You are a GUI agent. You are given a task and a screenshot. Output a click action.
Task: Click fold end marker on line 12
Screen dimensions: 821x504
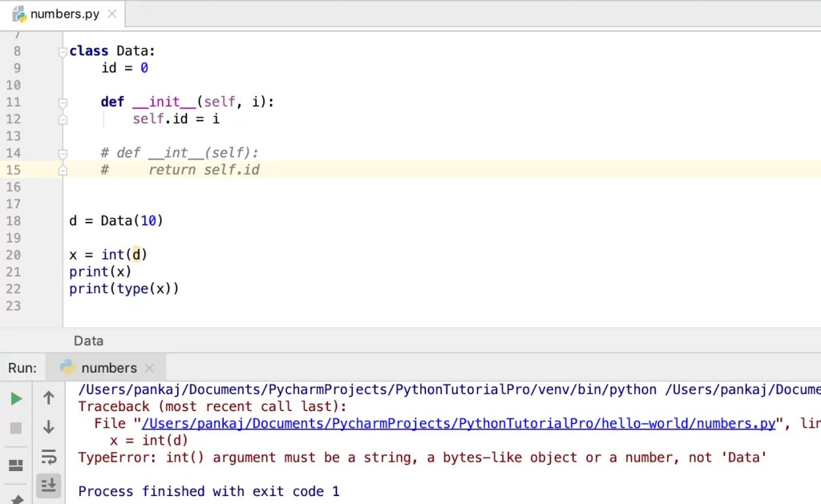[x=63, y=120]
